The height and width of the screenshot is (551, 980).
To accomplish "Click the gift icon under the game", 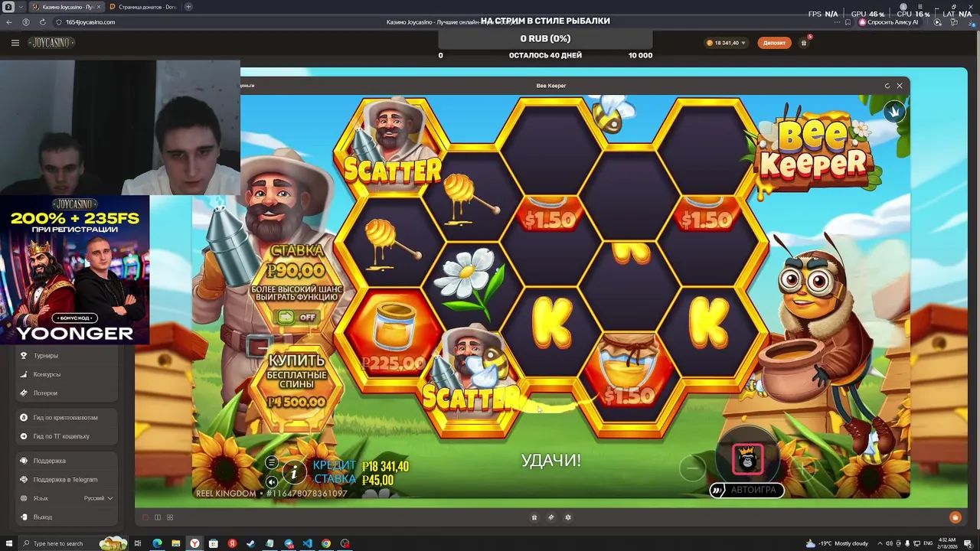I will (x=534, y=517).
